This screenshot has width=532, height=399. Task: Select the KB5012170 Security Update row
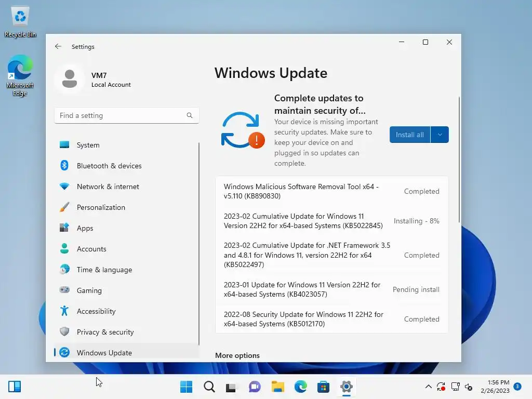pyautogui.click(x=332, y=319)
